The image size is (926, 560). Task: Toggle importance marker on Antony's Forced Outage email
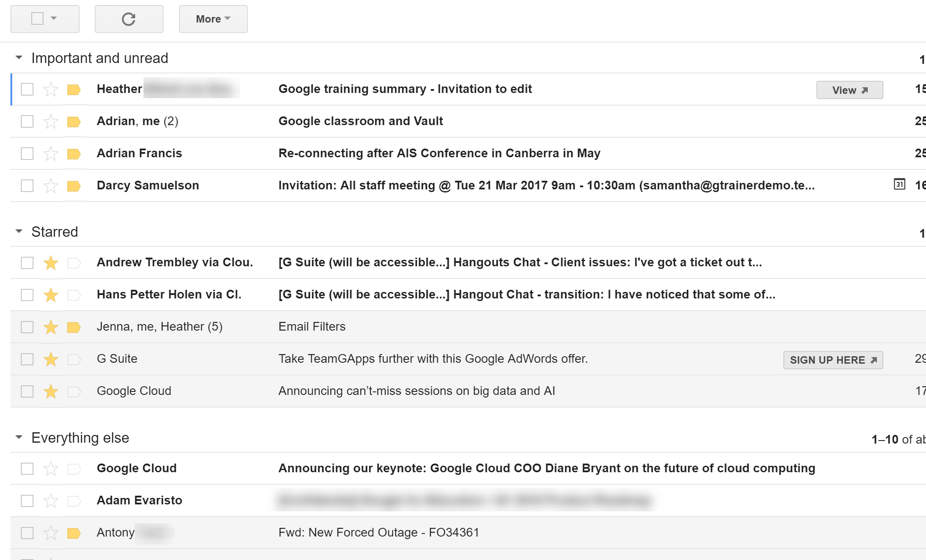(74, 533)
